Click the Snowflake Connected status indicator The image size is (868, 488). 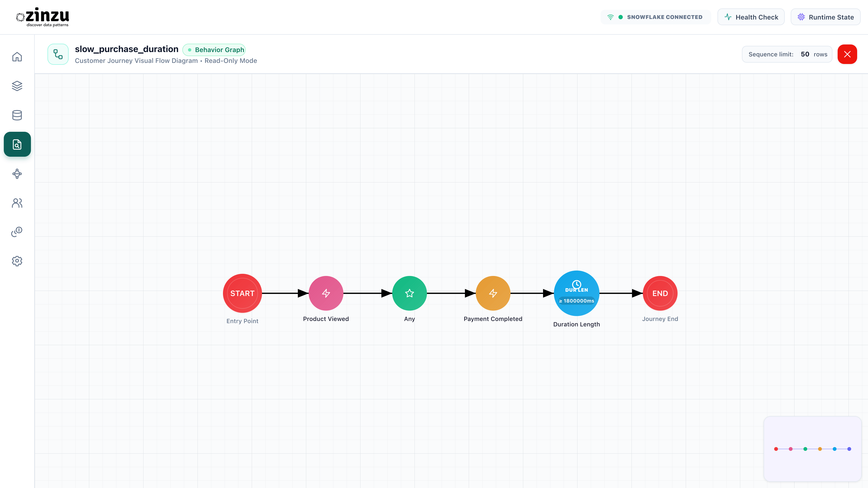click(x=655, y=17)
